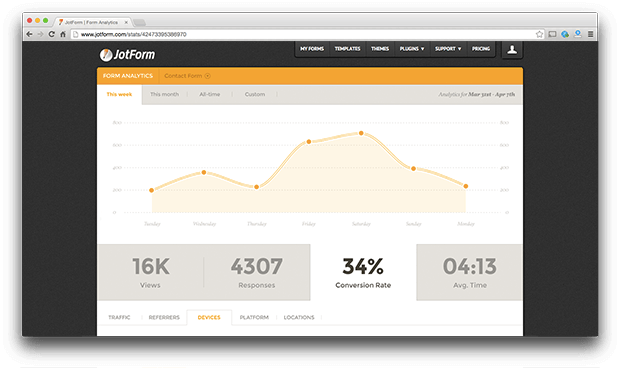Open My Forms in navigation
This screenshot has width=620, height=368.
pos(312,49)
